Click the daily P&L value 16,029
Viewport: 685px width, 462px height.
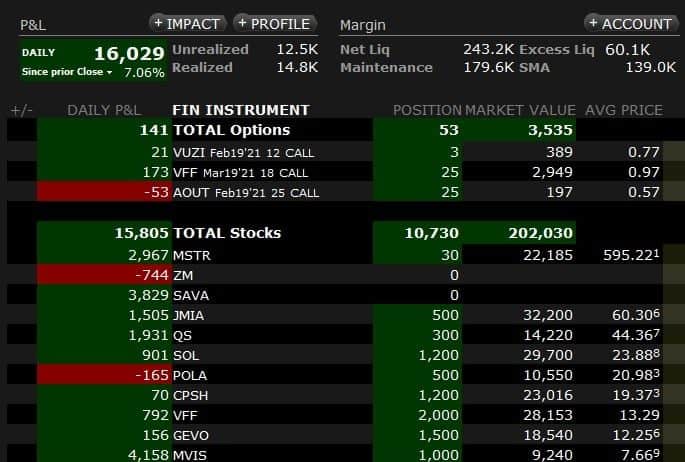click(129, 54)
